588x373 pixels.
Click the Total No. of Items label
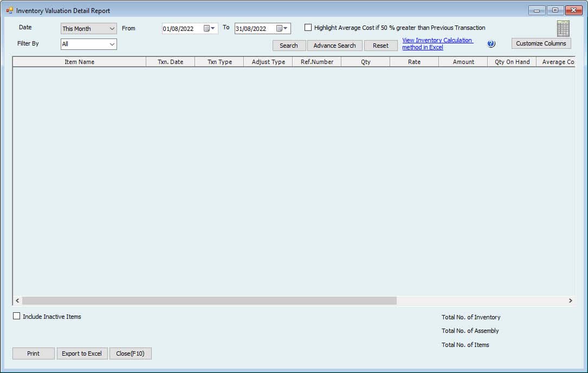(466, 344)
